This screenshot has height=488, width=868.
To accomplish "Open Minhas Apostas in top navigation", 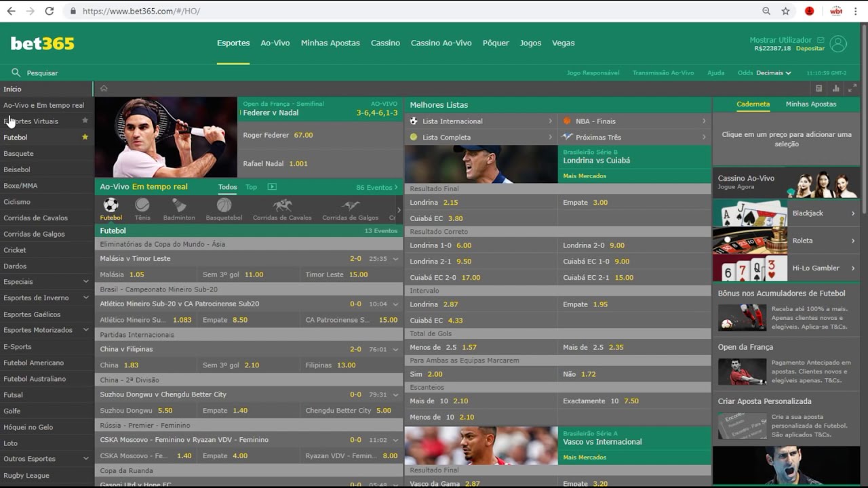I will (330, 43).
